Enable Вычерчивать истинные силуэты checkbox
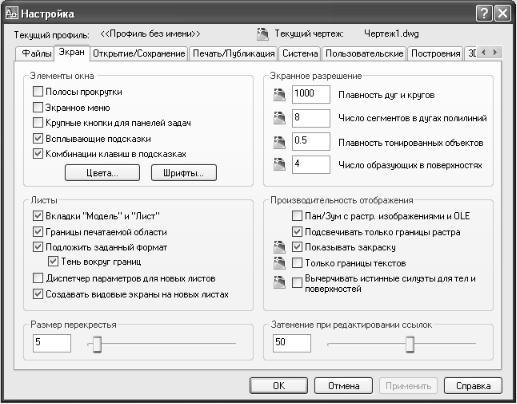The image size is (517, 404). (x=297, y=283)
